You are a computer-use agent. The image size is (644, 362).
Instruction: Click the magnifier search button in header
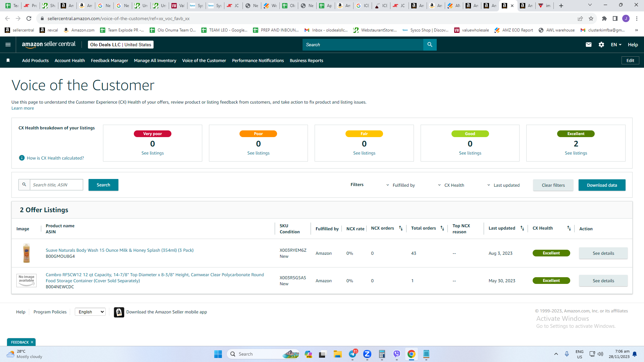click(430, 45)
